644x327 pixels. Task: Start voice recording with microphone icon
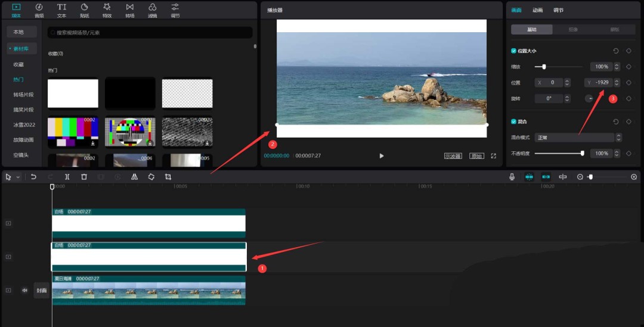(512, 177)
